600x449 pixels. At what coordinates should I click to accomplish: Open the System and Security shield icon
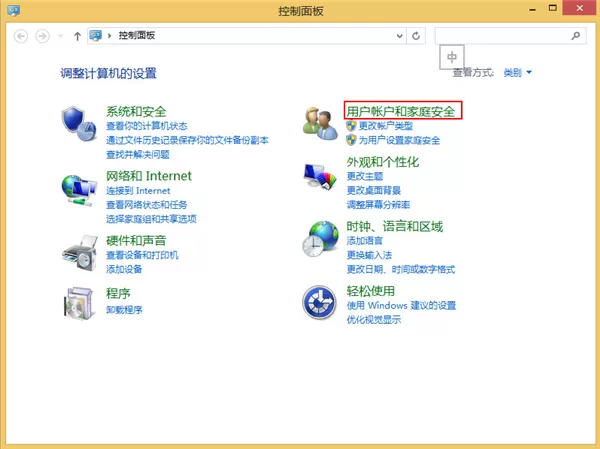point(78,124)
